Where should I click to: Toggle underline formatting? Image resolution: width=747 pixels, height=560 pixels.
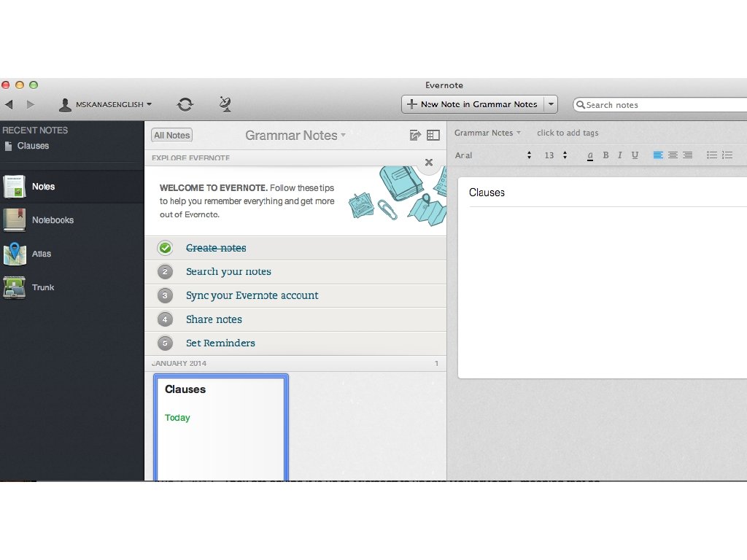point(635,155)
